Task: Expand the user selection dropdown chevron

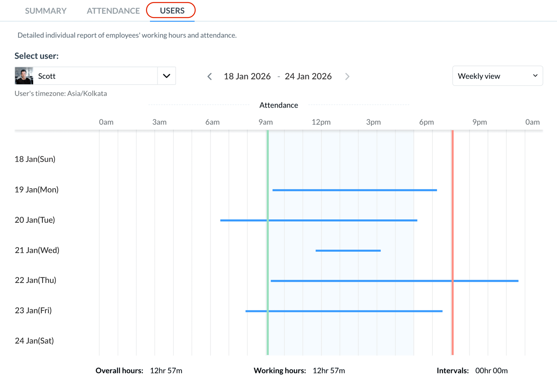Action: [166, 76]
